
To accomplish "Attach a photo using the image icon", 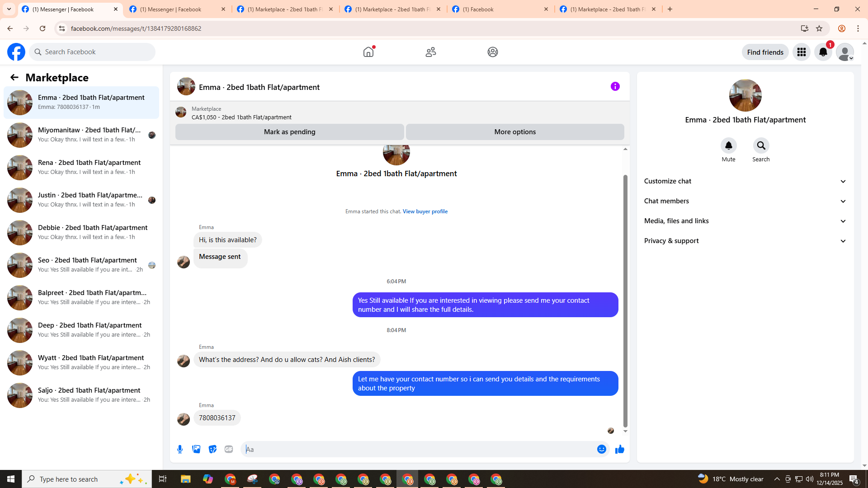I will (x=196, y=449).
